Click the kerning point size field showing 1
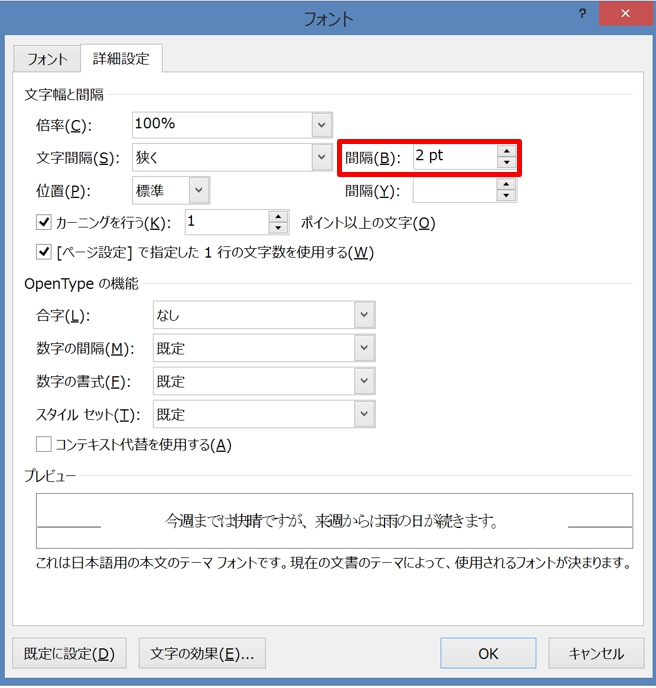Viewport: 656px width, 688px height. point(227,222)
